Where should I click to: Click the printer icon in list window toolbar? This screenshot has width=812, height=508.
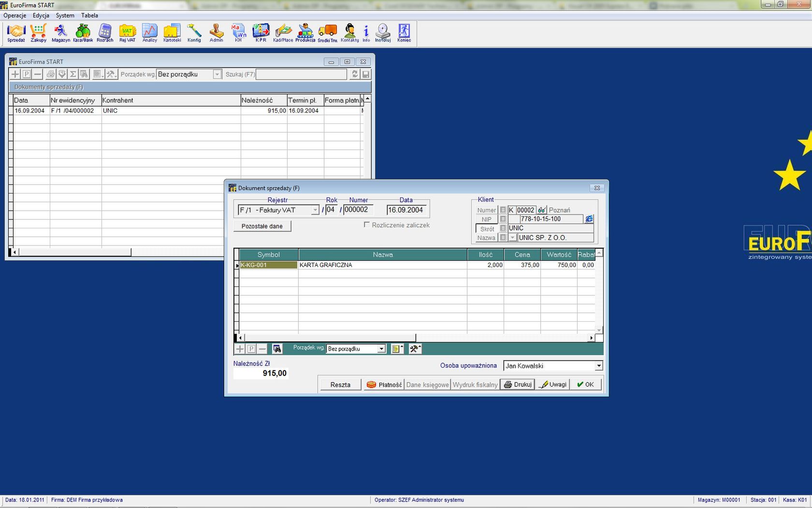click(50, 74)
